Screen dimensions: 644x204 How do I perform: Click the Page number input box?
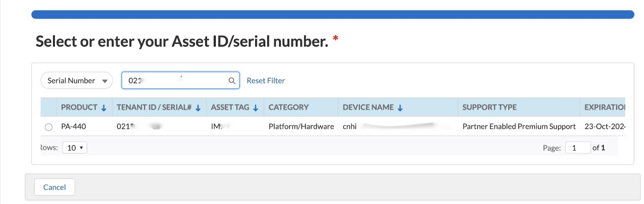(578, 148)
